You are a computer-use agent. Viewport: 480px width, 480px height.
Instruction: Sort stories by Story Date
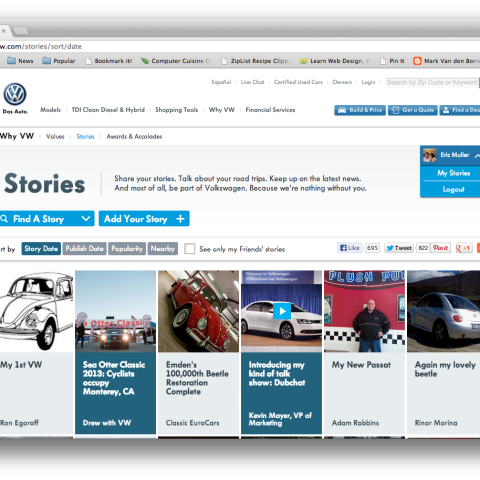coord(41,249)
